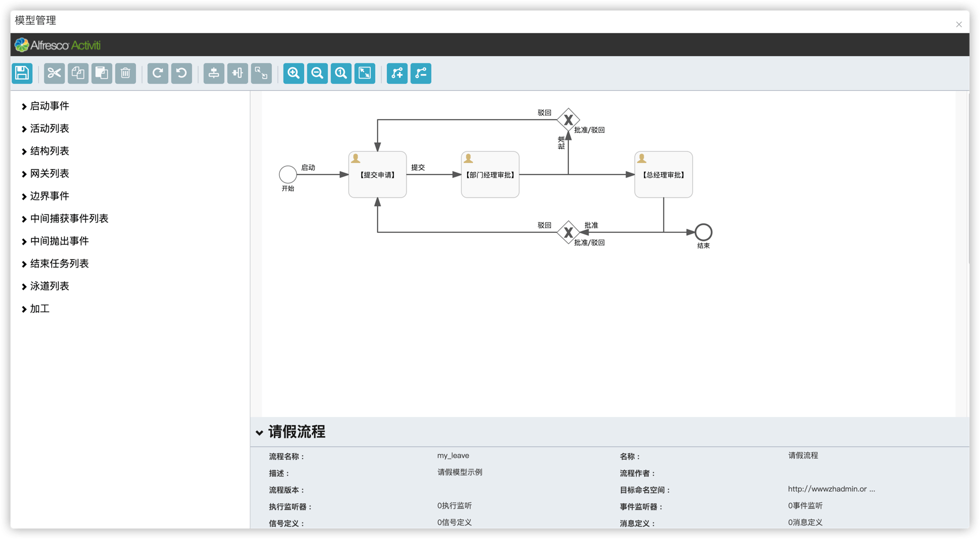Zoom in on the diagram canvas

294,73
